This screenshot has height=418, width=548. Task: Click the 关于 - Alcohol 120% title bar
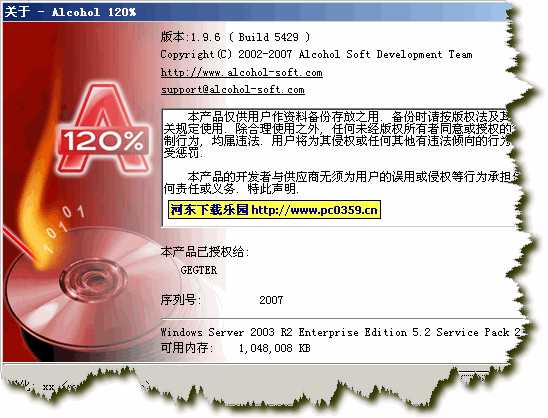pos(255,12)
